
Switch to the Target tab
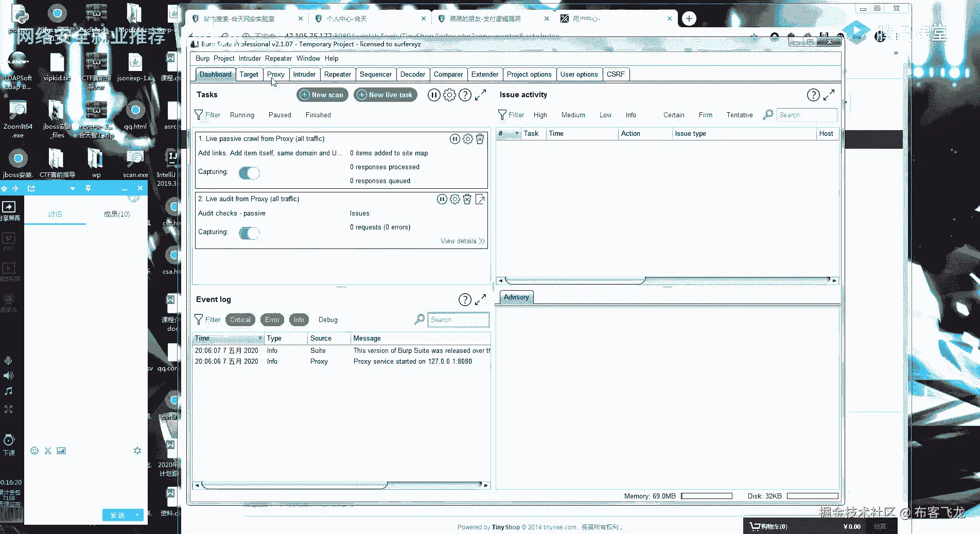click(x=249, y=75)
